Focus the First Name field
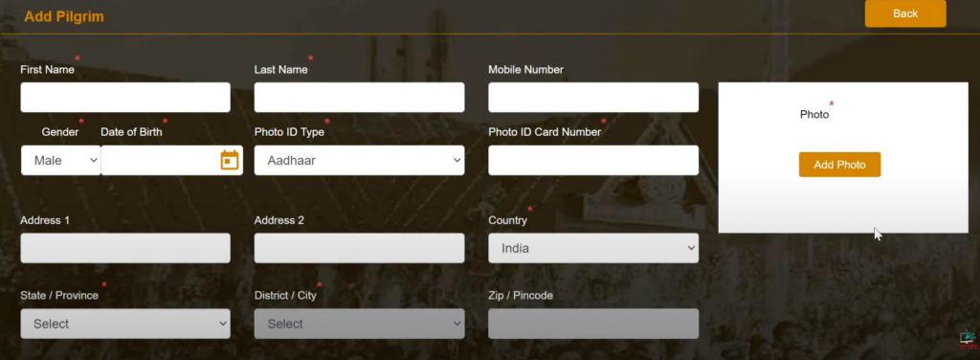 (125, 98)
